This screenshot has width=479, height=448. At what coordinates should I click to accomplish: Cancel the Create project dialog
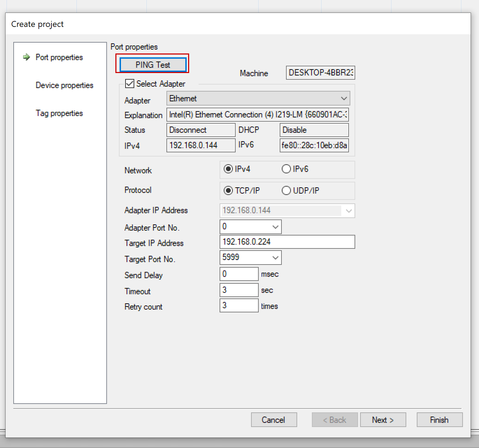click(x=274, y=420)
